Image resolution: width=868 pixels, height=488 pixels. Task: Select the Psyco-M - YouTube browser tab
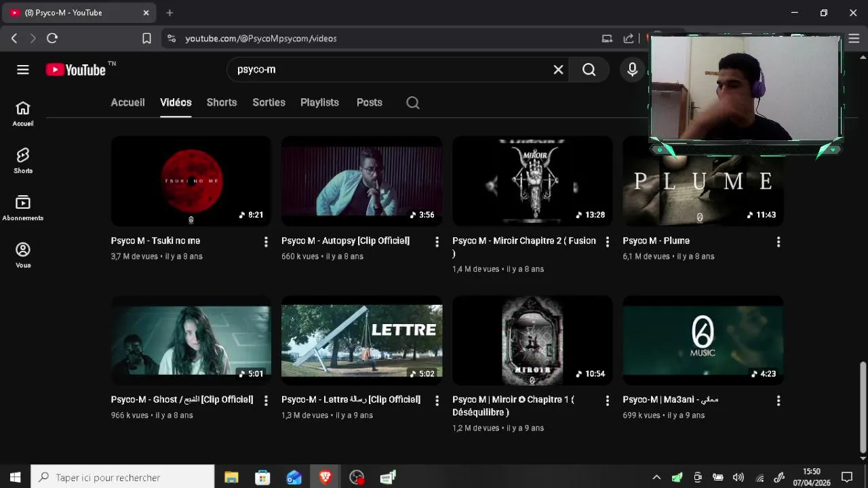80,13
